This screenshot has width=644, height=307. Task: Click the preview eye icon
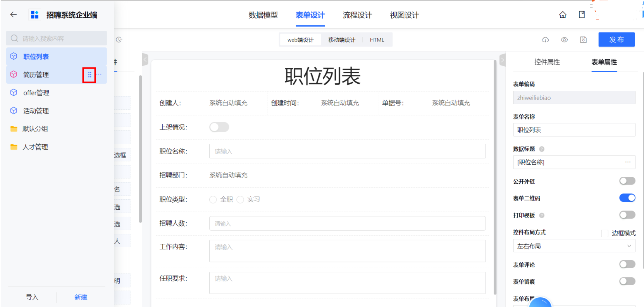tap(564, 40)
